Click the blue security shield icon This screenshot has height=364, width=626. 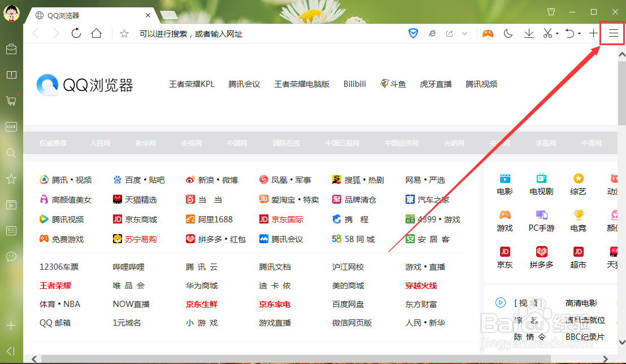(x=413, y=33)
